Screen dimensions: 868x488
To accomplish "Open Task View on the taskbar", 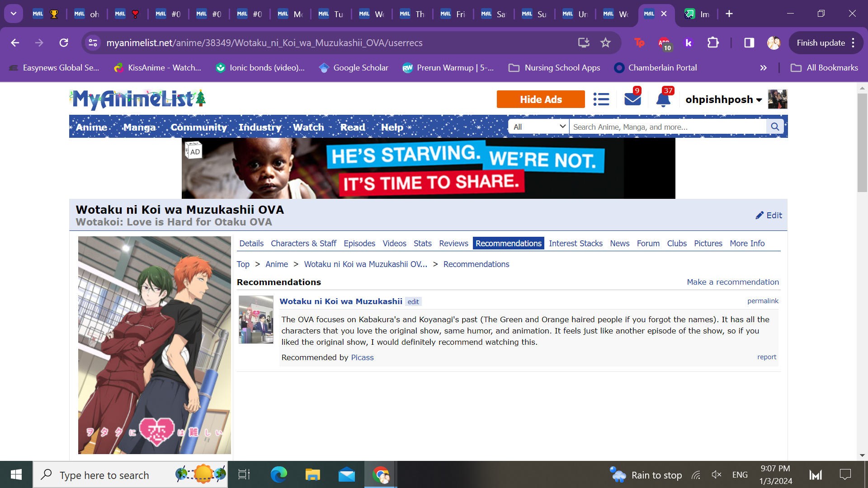I will click(x=244, y=474).
